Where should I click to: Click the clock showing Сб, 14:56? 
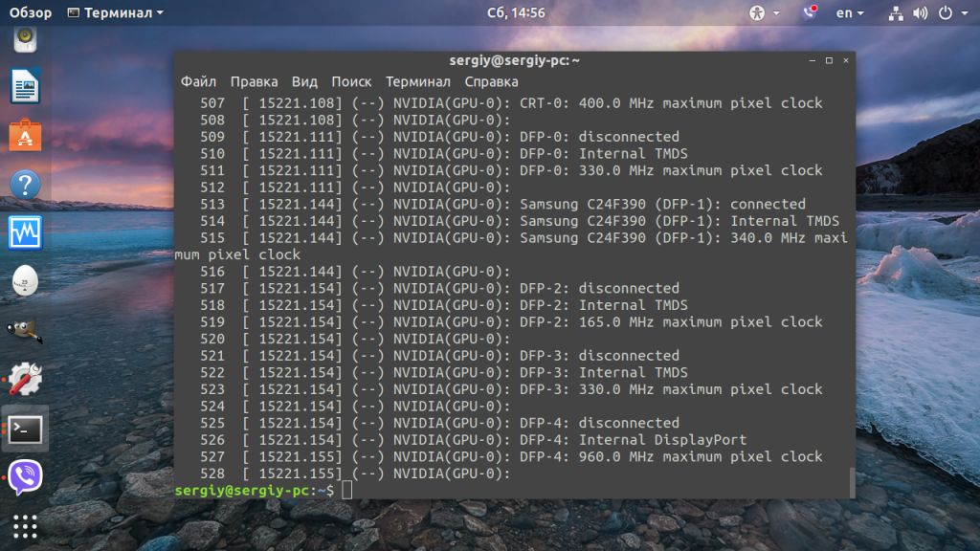[x=516, y=13]
